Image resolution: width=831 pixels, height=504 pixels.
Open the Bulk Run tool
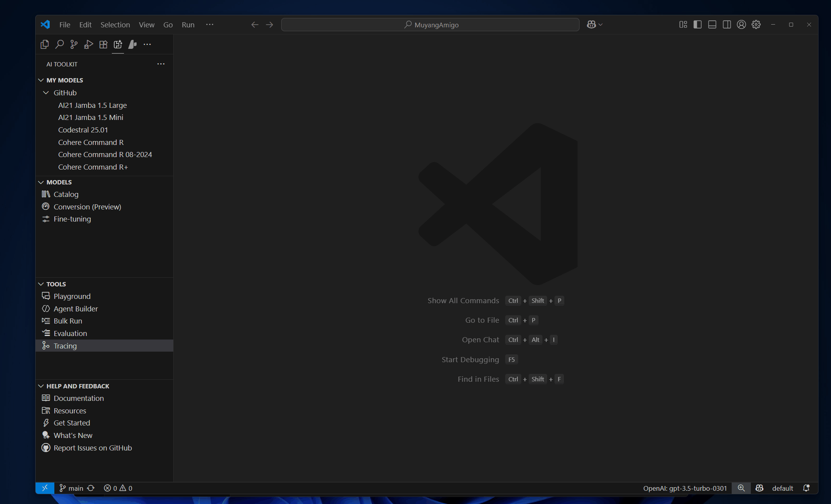coord(104,321)
